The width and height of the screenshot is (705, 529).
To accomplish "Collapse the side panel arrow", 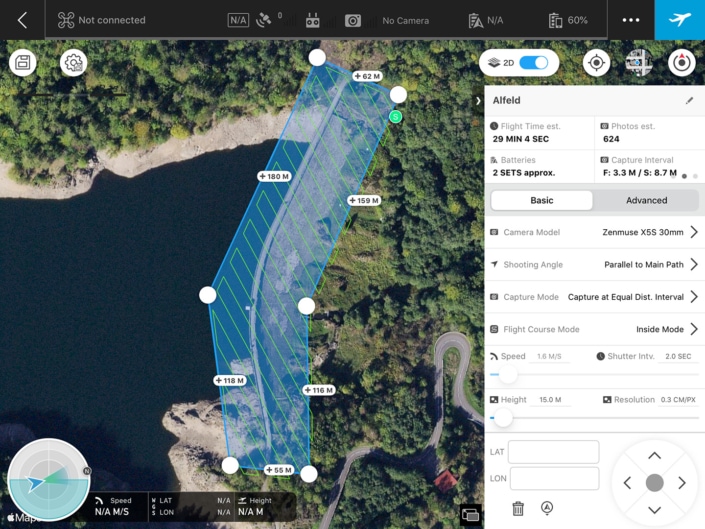I will coord(478,101).
